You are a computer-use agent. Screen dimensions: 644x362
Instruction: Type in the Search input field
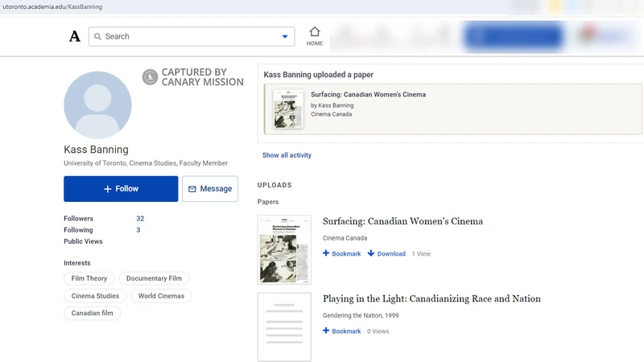click(x=189, y=36)
